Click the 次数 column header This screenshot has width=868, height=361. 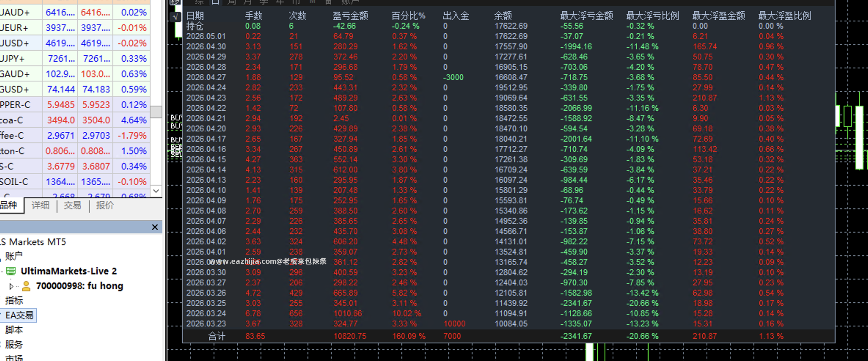[298, 16]
